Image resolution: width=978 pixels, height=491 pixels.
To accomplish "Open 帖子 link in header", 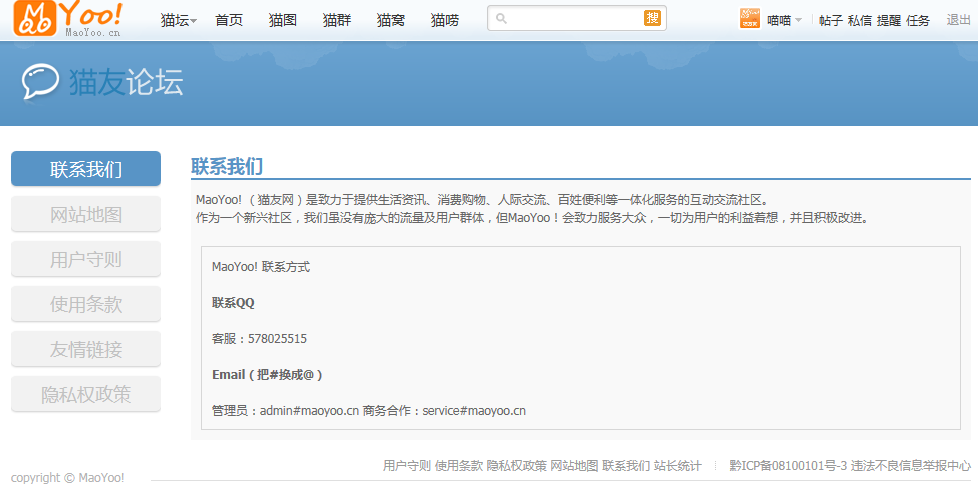I will pyautogui.click(x=831, y=21).
